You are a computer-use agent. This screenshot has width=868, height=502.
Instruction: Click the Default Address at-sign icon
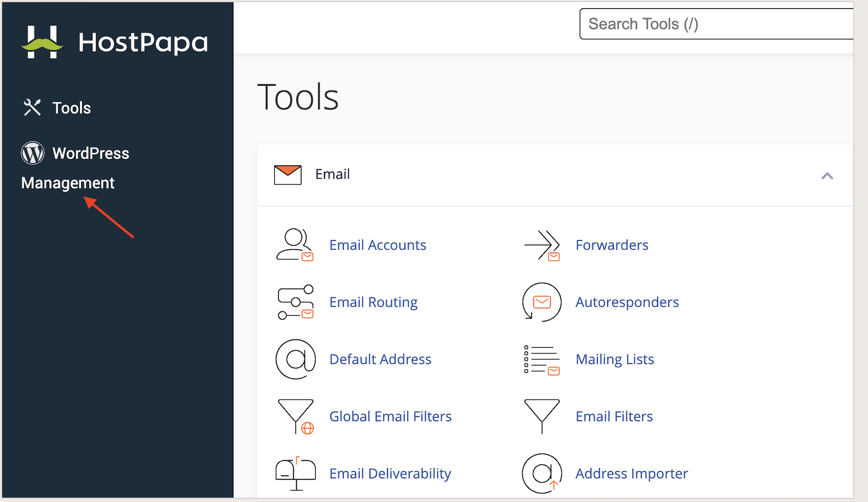[295, 359]
